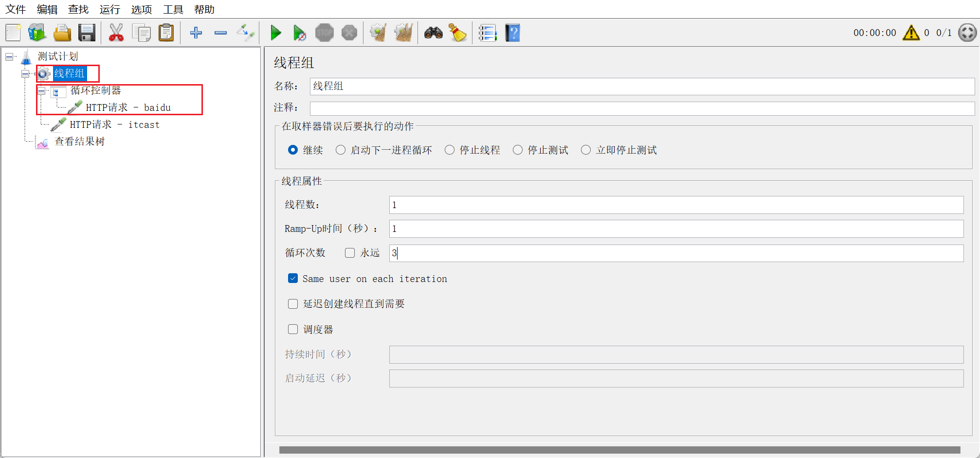Enable the 调度器 scheduler checkbox
Image resolution: width=980 pixels, height=458 pixels.
pyautogui.click(x=293, y=329)
